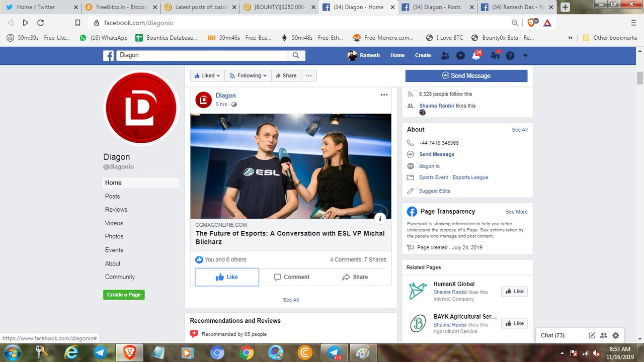Click the Diagon page profile picture
Image resolution: width=644 pixels, height=362 pixels.
coord(141,108)
